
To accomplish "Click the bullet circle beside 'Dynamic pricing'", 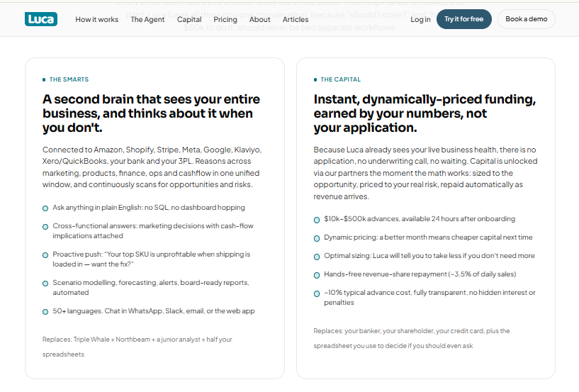I will (317, 238).
